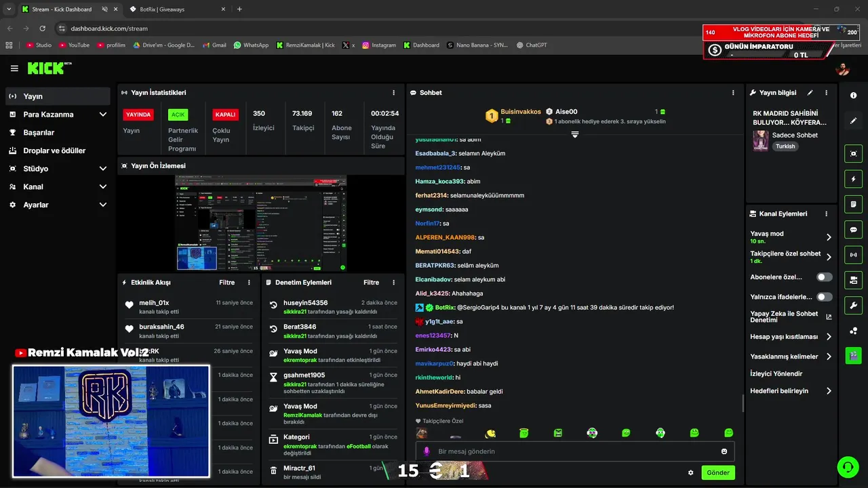Open the ChatGPT bookmark

click(532, 45)
